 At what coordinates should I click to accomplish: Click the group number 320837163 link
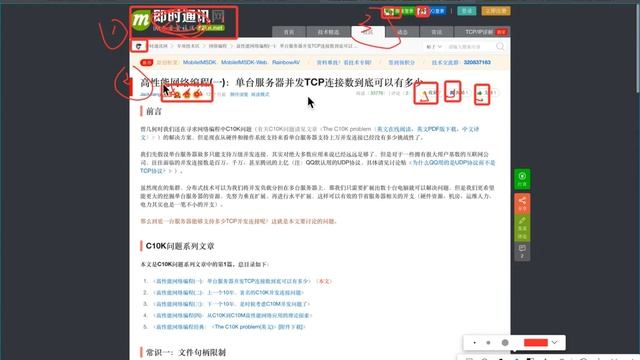coord(477,62)
